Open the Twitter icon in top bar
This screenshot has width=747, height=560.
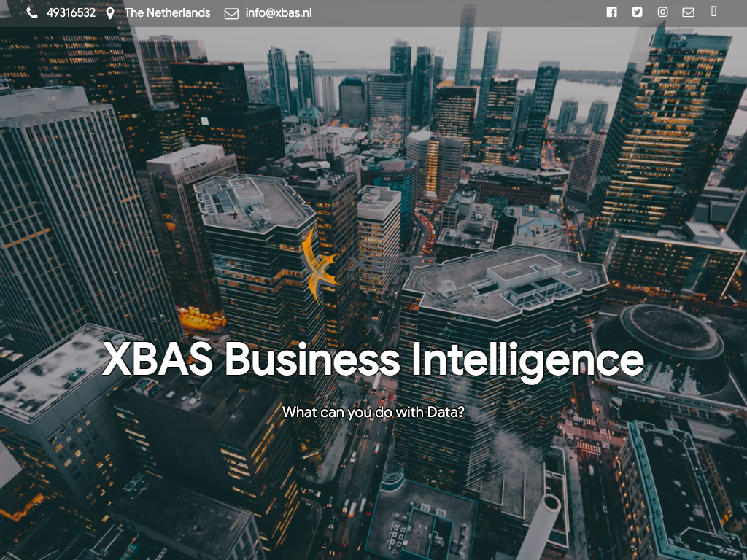(638, 12)
